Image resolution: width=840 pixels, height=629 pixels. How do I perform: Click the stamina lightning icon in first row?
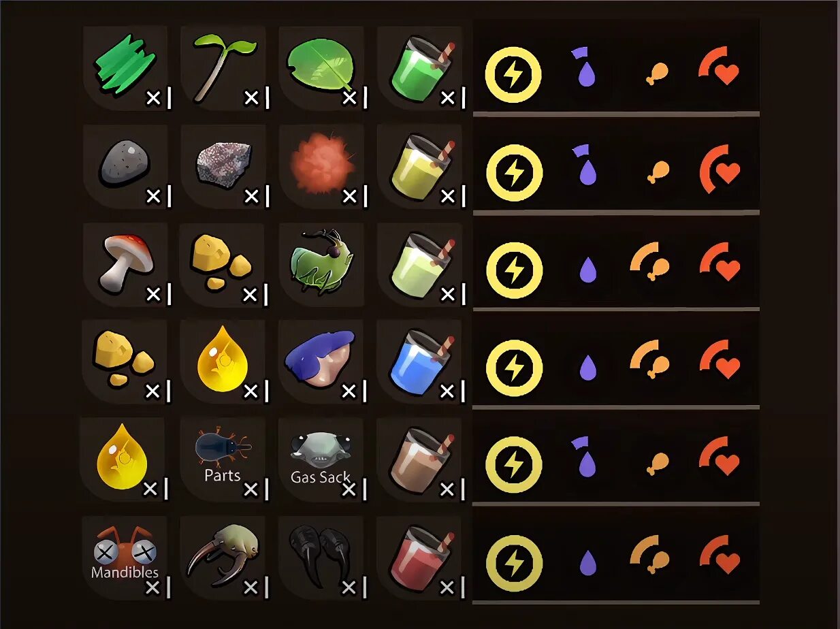pyautogui.click(x=513, y=74)
